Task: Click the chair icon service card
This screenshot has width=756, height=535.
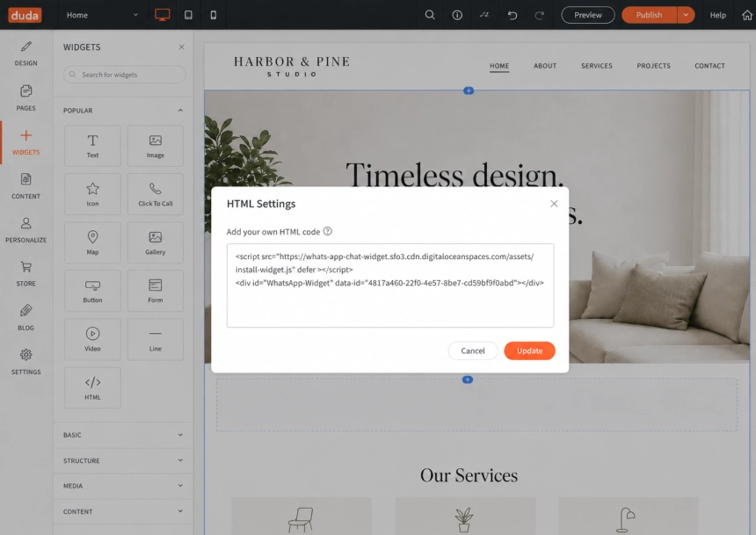Action: pyautogui.click(x=302, y=517)
